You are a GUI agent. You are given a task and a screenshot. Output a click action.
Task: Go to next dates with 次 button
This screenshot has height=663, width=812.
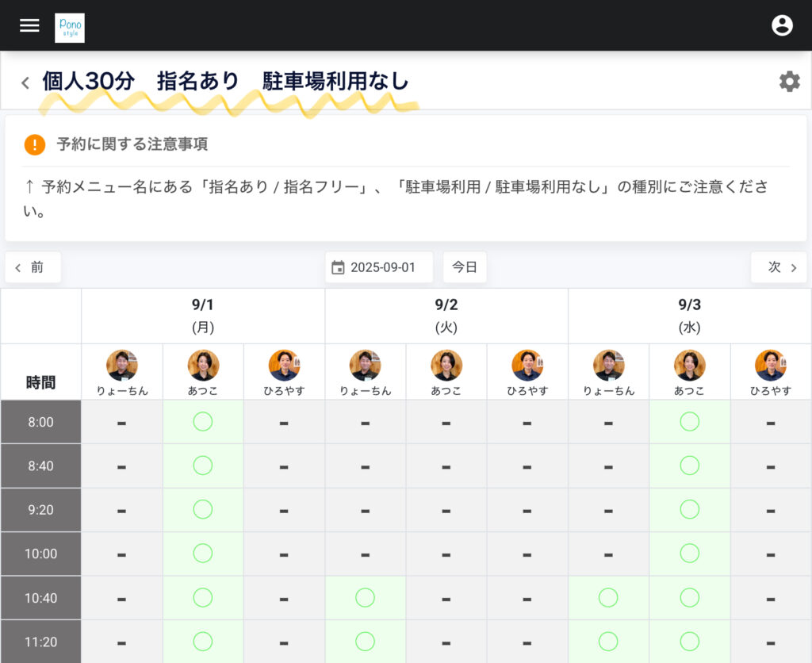779,267
